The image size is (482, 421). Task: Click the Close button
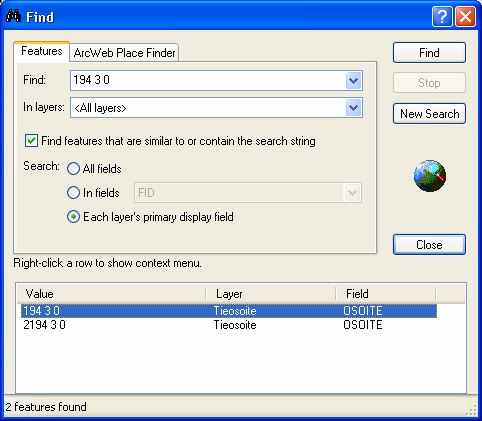point(429,245)
